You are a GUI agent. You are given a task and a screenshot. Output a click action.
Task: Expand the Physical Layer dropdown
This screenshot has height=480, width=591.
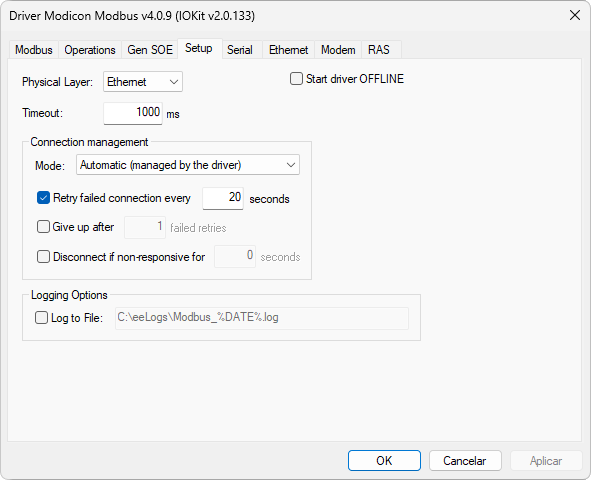(x=143, y=82)
